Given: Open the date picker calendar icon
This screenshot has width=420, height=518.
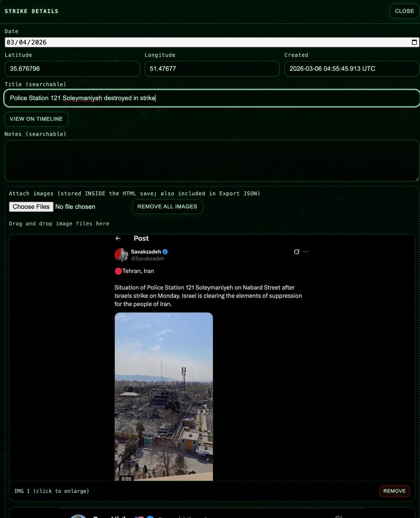Looking at the screenshot, I should pos(414,42).
